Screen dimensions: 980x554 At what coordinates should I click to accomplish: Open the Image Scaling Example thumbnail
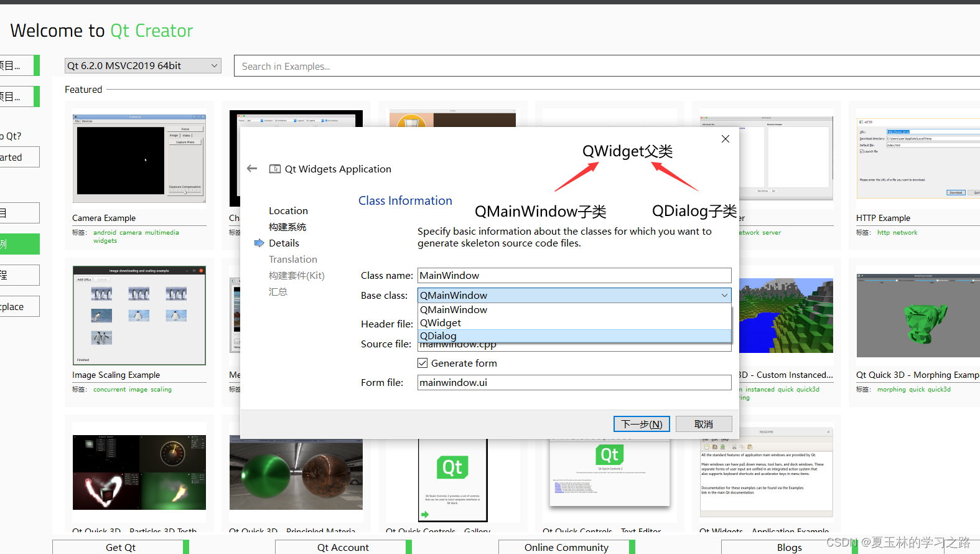pos(139,315)
